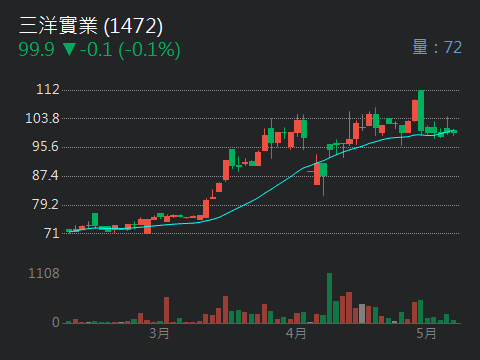The image size is (480, 360).
Task: Click the change value -0.1 (-0.1%)
Action: pyautogui.click(x=130, y=49)
